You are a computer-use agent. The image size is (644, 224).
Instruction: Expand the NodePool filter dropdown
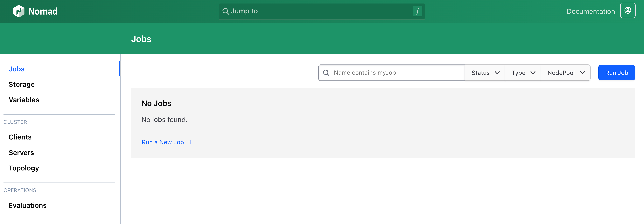click(566, 73)
